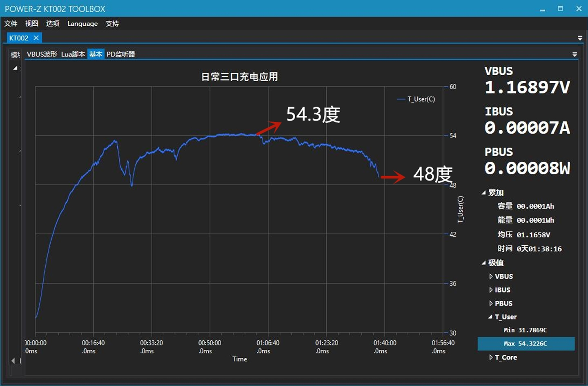588x386 pixels.
Task: Expand the IBUS extremes node
Action: 491,290
